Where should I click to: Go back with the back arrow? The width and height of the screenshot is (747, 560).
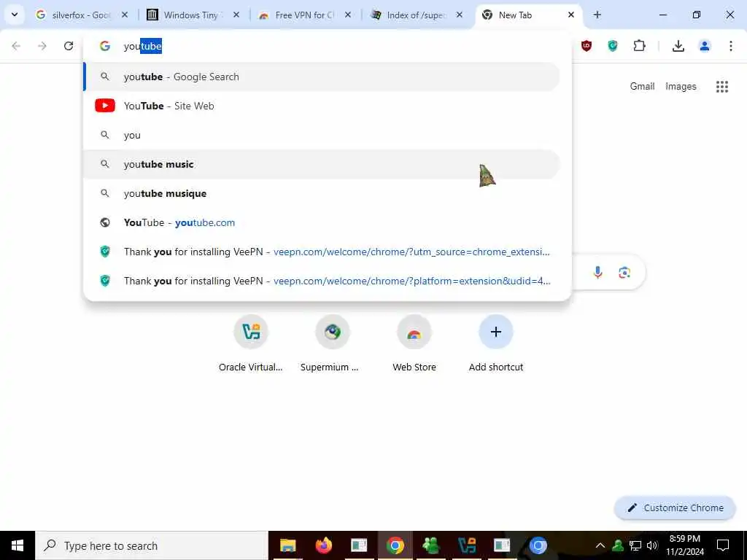coord(16,46)
